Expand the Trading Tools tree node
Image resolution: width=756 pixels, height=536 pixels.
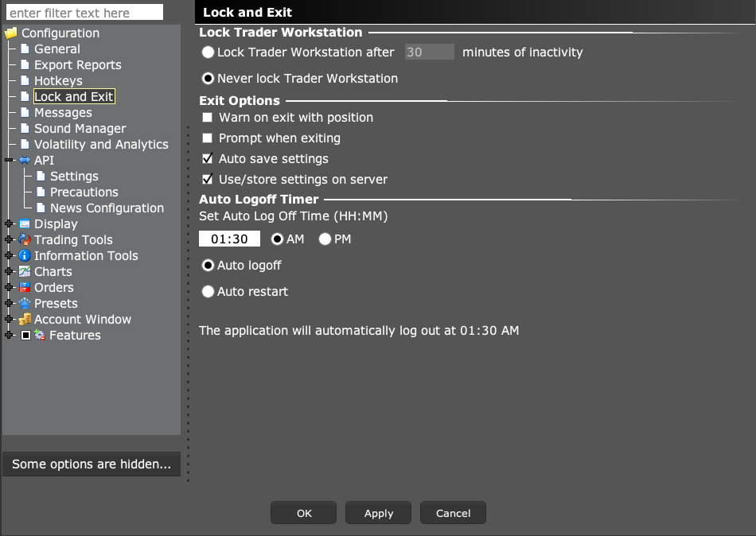9,239
